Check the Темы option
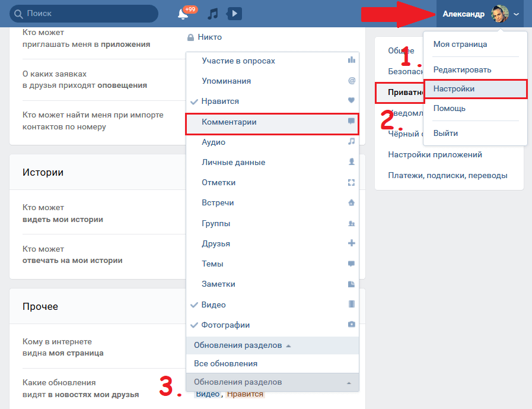This screenshot has width=532, height=409. 272,264
